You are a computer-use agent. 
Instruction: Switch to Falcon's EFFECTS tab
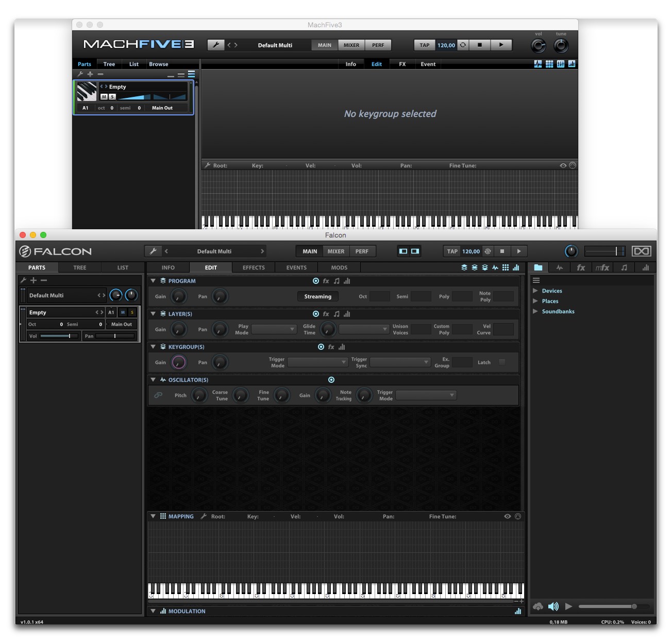254,267
